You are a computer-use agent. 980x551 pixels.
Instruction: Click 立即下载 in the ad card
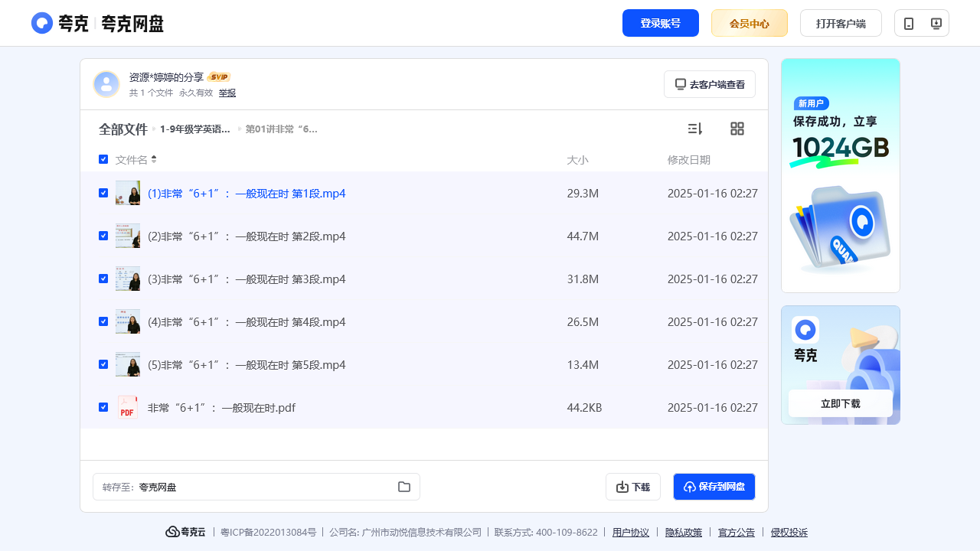click(841, 403)
